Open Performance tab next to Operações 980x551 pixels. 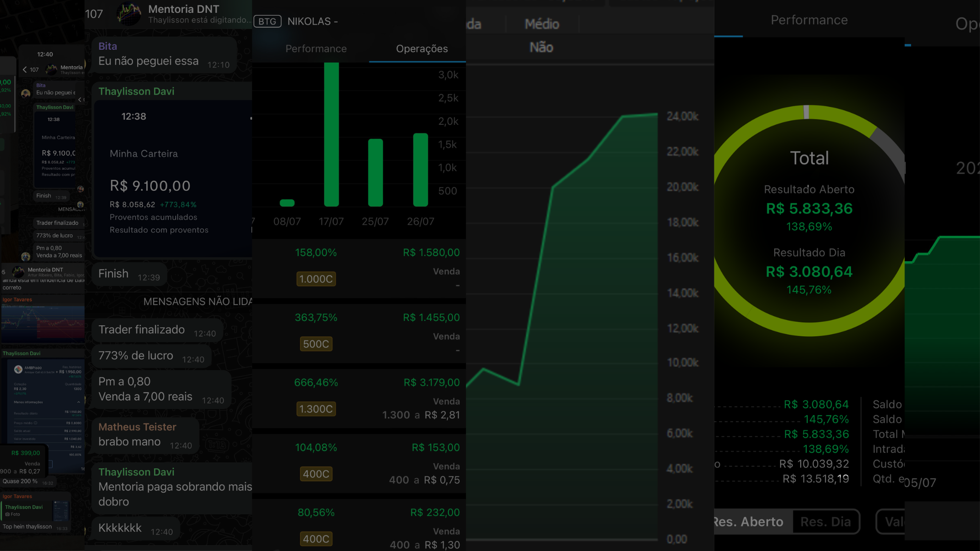[316, 49]
